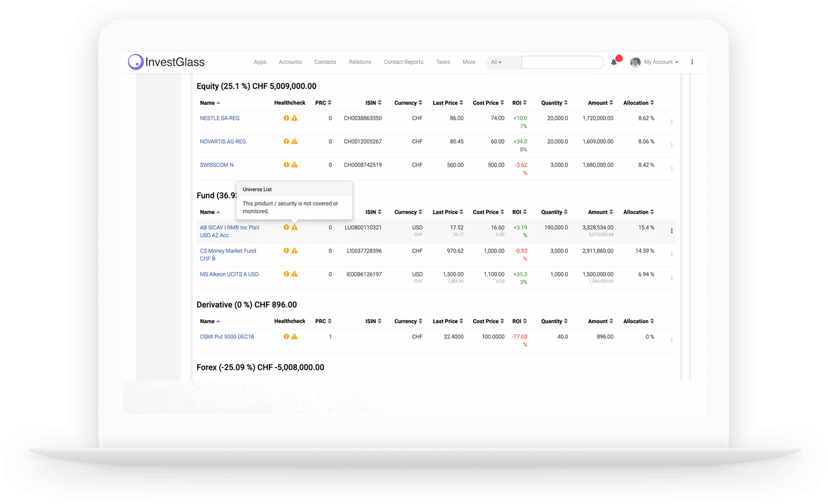The image size is (828, 504).
Task: Open row menu for NESTLE SA-REG
Action: point(672,121)
